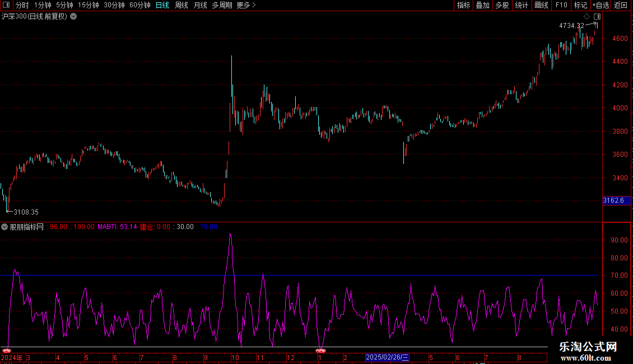Open the 画线 drawing tools
This screenshot has width=633, height=364.
[x=541, y=5]
